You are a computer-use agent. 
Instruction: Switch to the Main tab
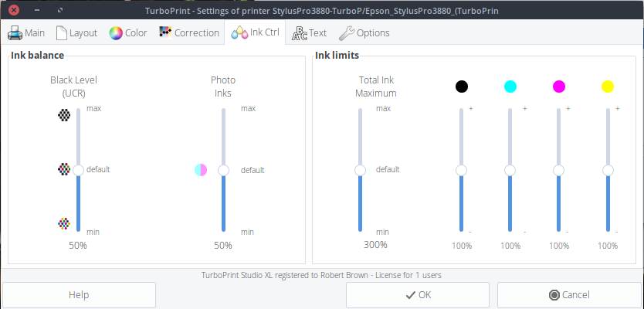point(26,33)
